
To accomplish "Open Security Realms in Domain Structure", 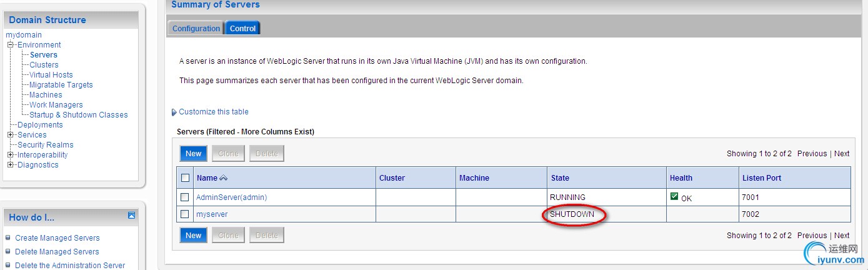I will 46,145.
